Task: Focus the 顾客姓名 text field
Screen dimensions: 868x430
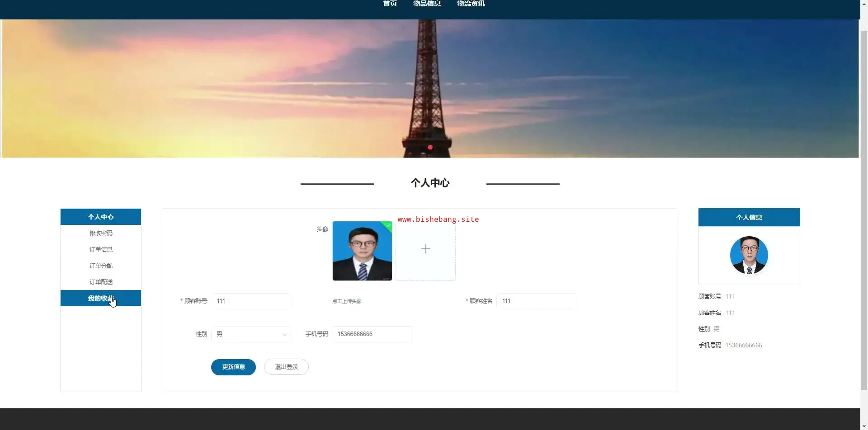Action: tap(536, 301)
